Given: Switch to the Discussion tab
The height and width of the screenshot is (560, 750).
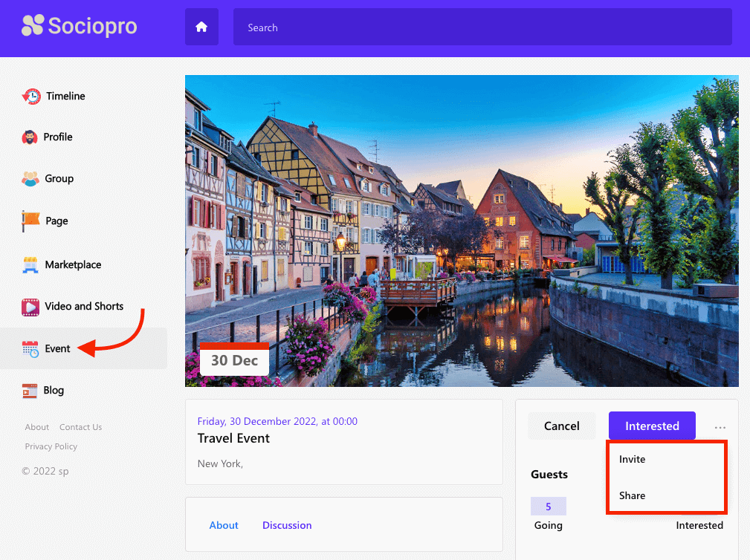Looking at the screenshot, I should [287, 525].
